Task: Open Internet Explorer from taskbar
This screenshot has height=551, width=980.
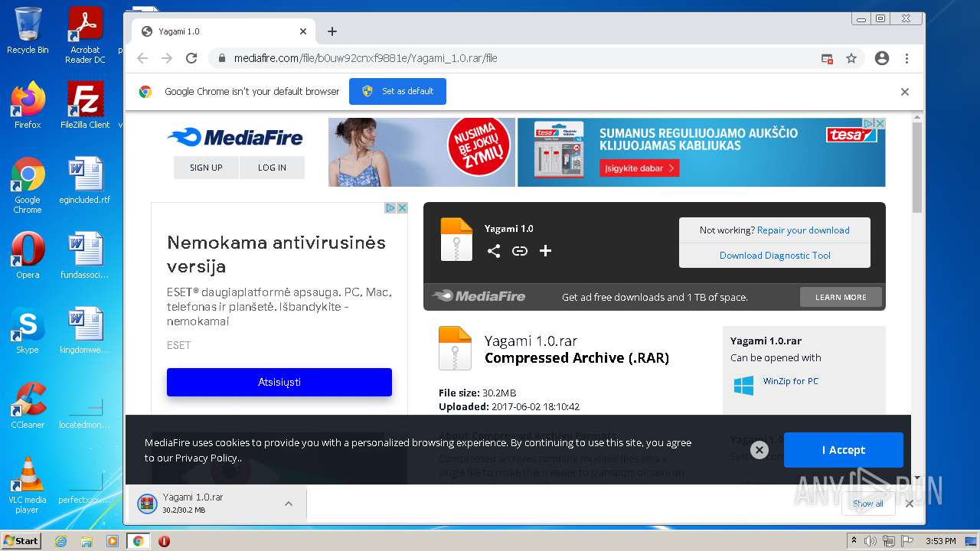Action: pyautogui.click(x=60, y=541)
